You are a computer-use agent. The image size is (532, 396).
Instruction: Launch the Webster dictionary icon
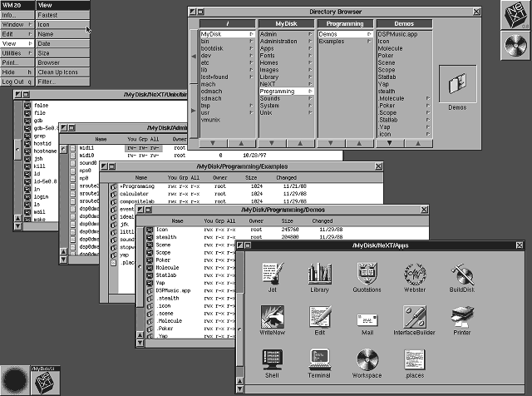click(x=415, y=274)
